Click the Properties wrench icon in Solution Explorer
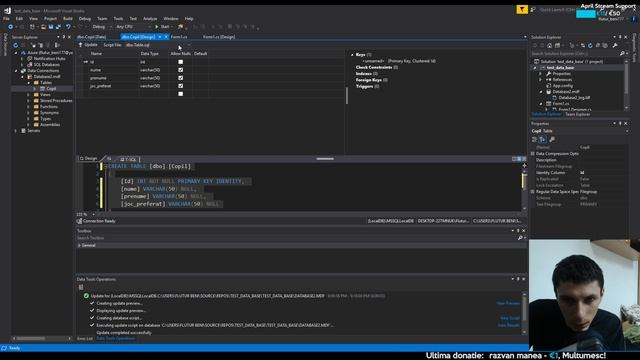 coord(615,45)
